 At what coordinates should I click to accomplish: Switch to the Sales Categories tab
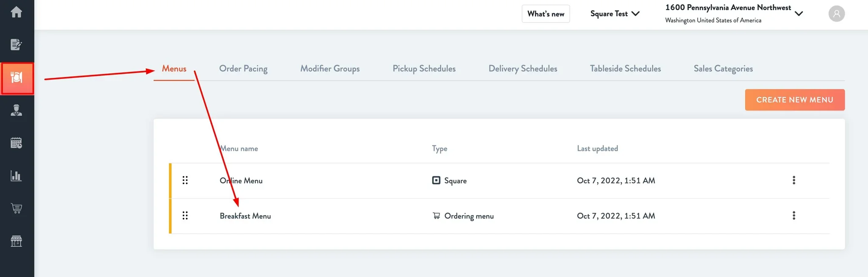[723, 69]
